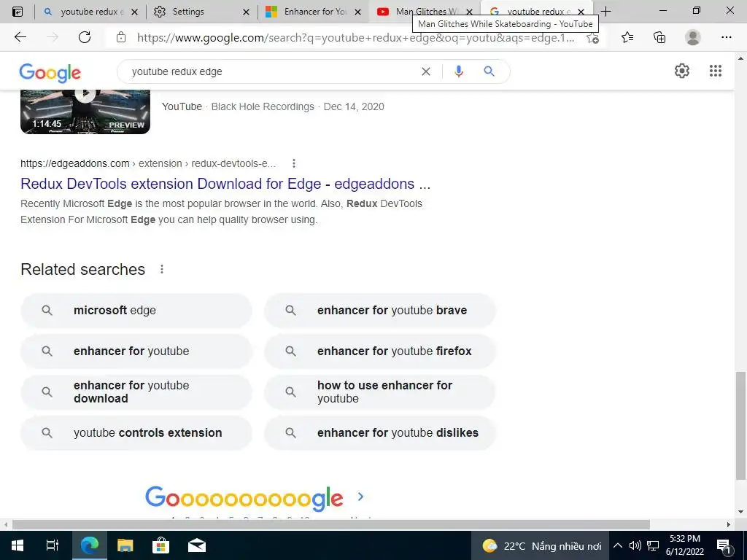Open Task View on the taskbar

tap(53, 545)
